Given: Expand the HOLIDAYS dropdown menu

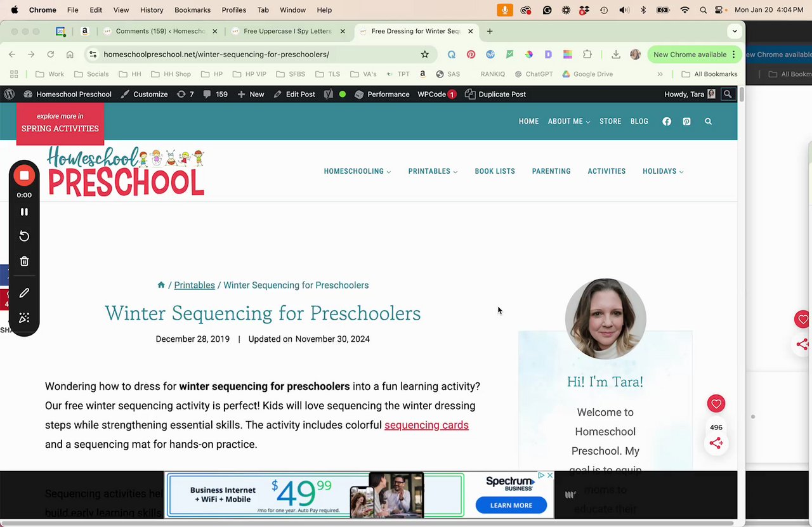Looking at the screenshot, I should click(x=663, y=171).
